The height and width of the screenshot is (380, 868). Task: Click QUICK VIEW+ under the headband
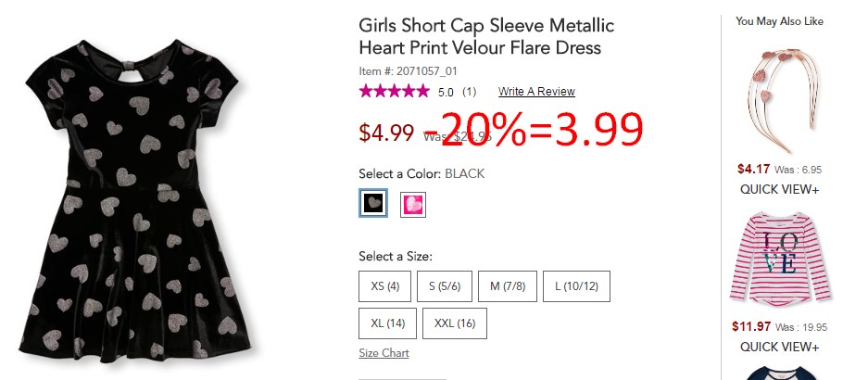coord(779,189)
